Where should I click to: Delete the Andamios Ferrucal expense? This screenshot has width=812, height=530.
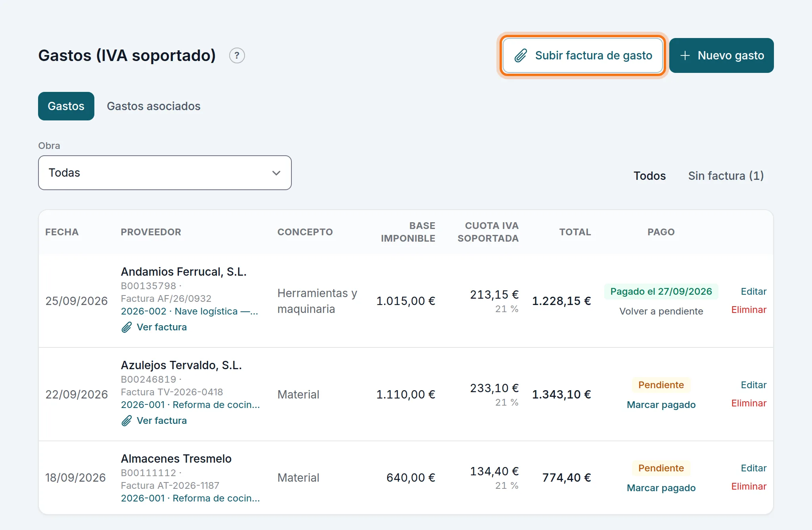(x=749, y=310)
